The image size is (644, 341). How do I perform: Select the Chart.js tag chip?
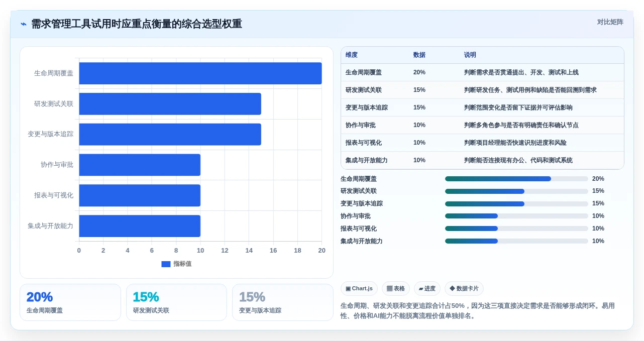[359, 288]
